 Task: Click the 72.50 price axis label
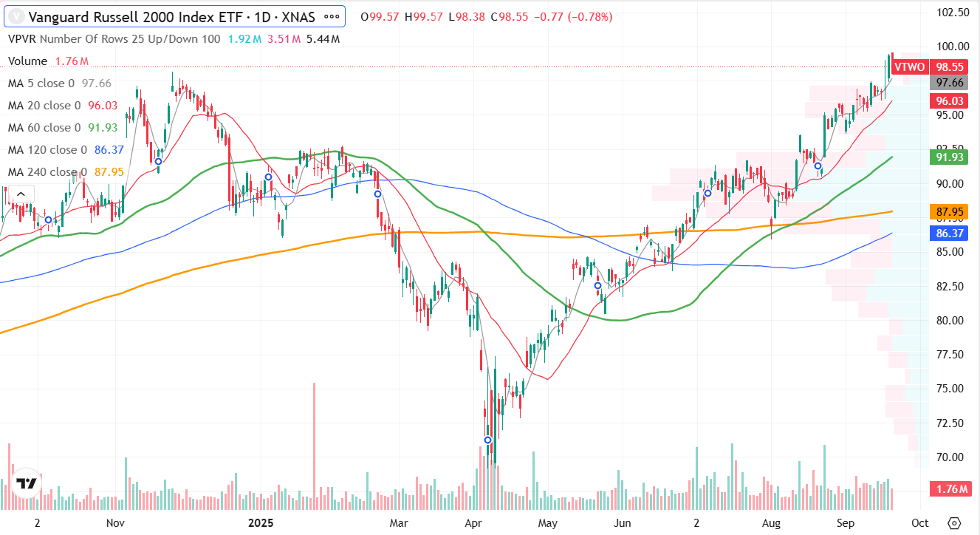(949, 423)
